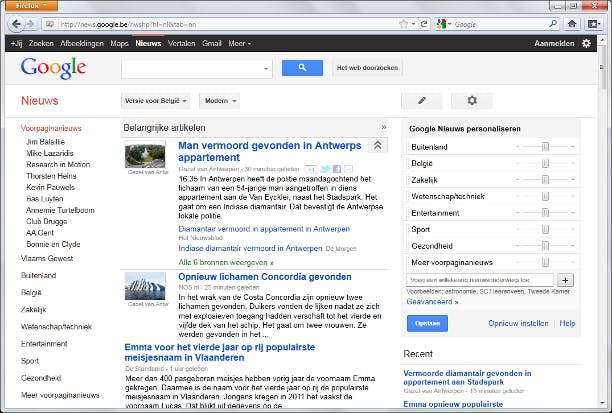Open Vertalen in Google bar
Image resolution: width=612 pixels, height=413 pixels.
pos(181,43)
